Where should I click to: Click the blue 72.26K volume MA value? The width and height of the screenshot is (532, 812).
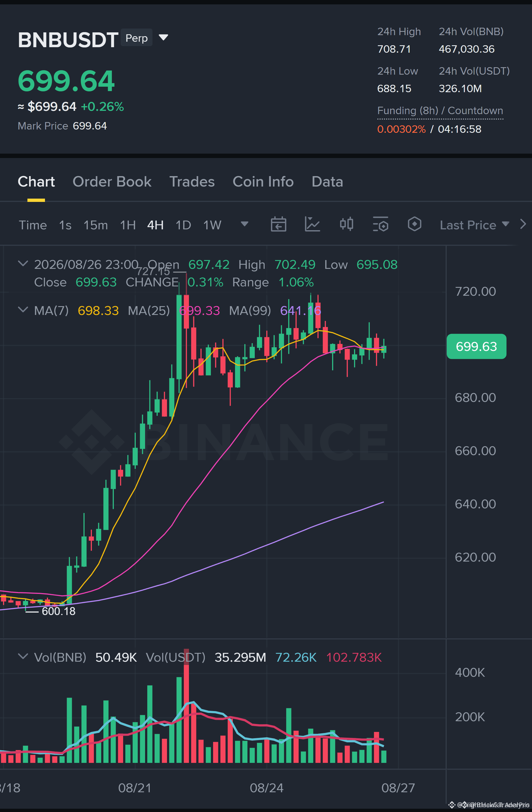point(296,657)
